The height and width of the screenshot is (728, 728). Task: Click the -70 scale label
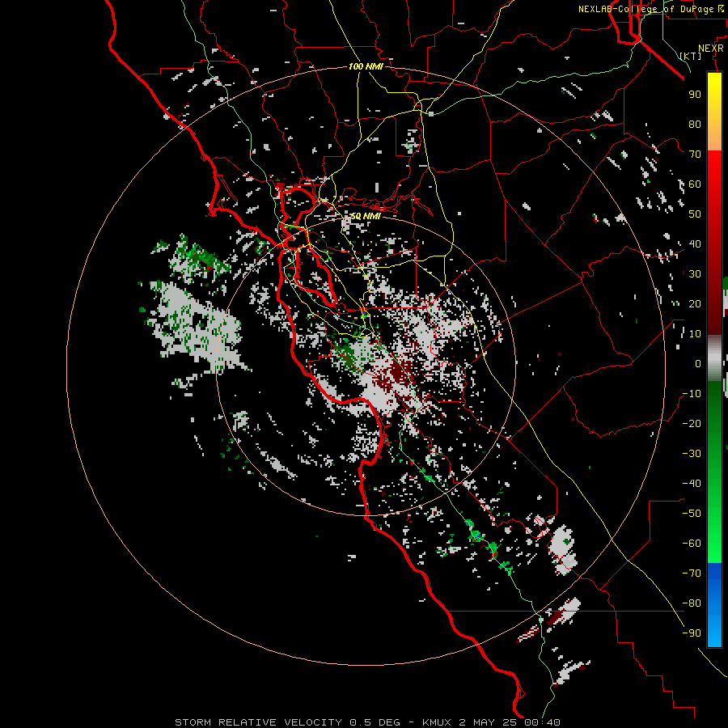pyautogui.click(x=692, y=574)
